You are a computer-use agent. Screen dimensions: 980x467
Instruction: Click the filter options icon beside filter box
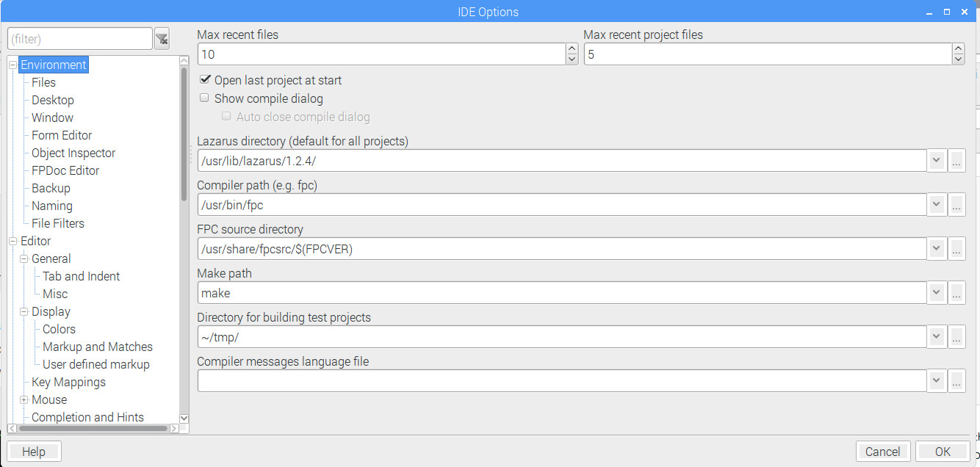point(162,39)
